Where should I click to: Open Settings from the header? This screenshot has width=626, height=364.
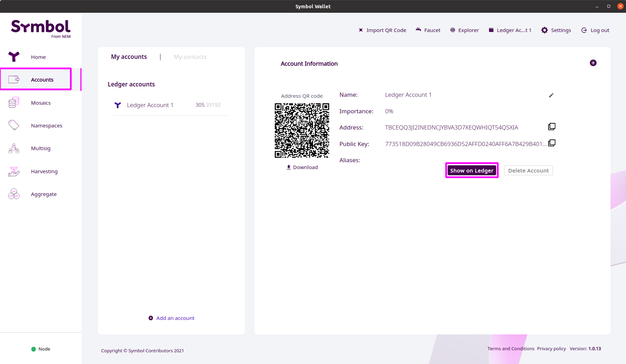556,30
